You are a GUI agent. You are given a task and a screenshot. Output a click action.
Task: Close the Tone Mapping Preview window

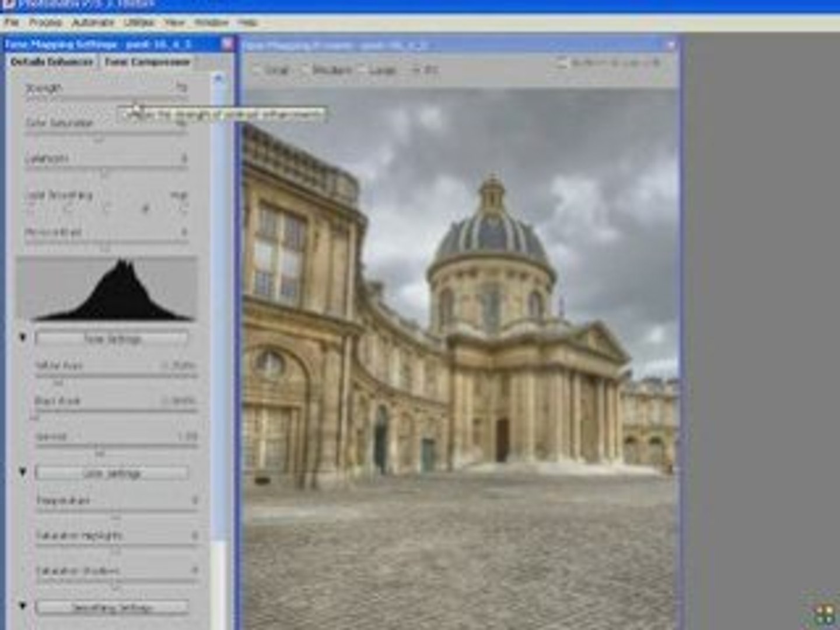670,45
